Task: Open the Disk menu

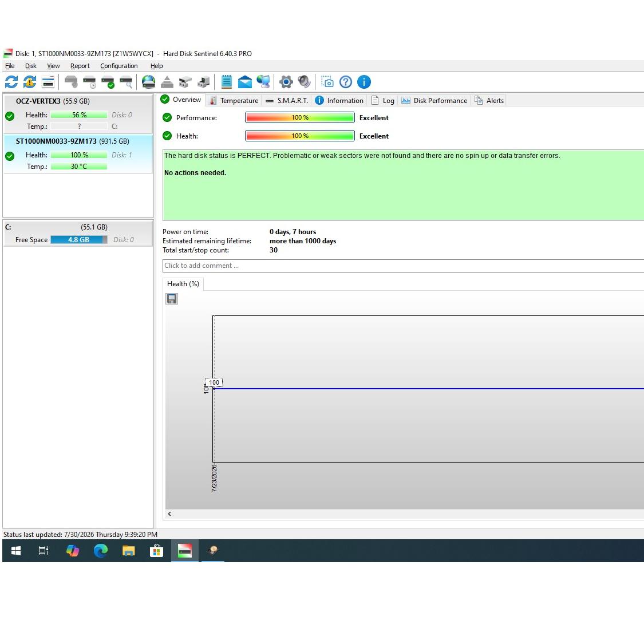Action: 31,66
